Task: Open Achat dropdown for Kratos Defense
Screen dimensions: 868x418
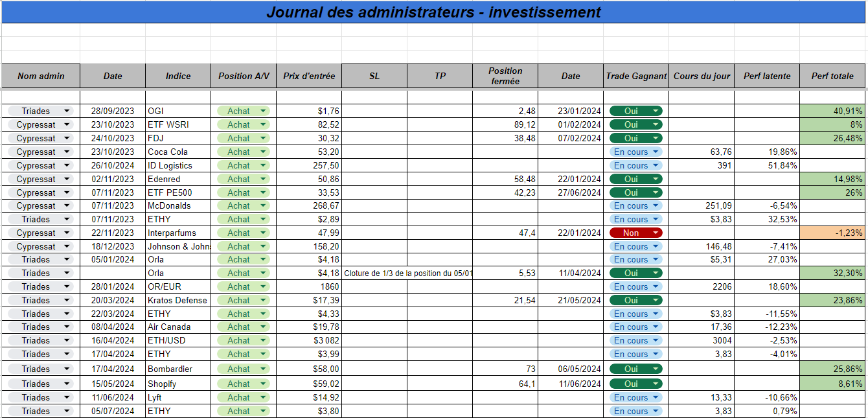Action: 244,300
